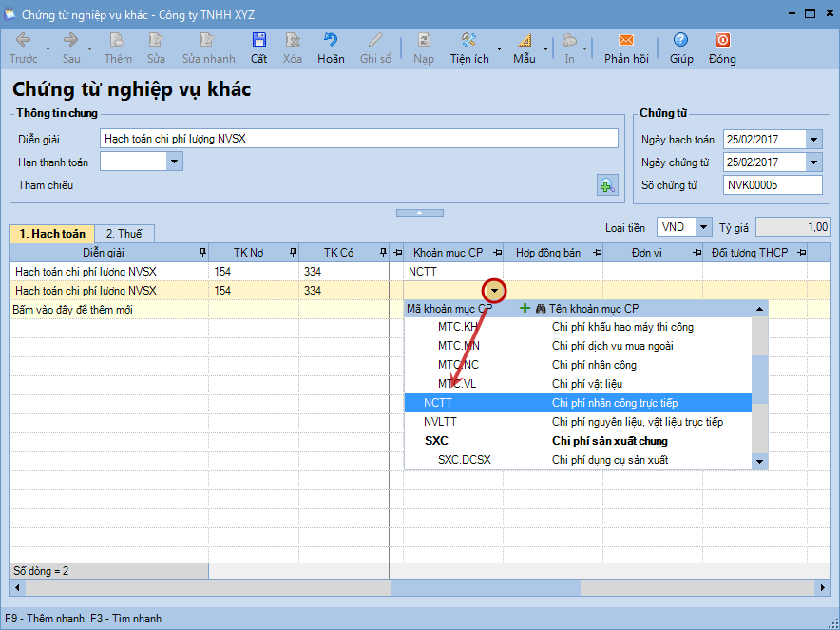Image resolution: width=840 pixels, height=630 pixels.
Task: Toggle pin on TK Nợ column
Action: click(291, 253)
